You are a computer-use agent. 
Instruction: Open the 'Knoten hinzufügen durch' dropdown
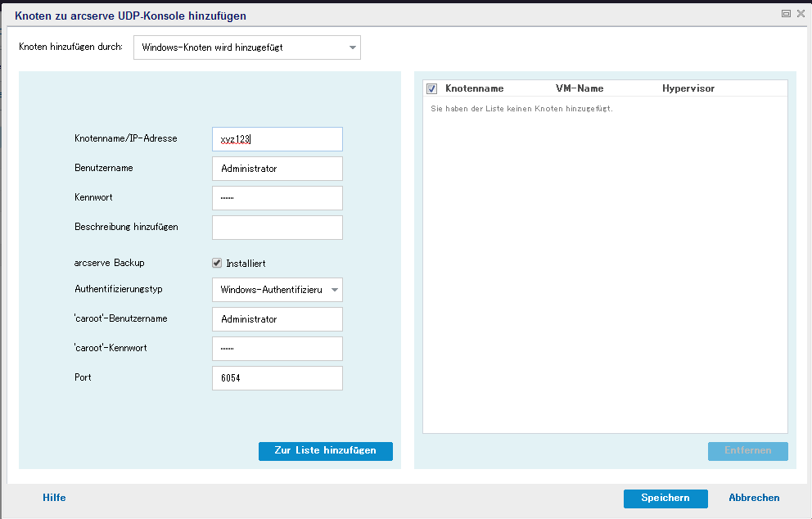coord(246,47)
